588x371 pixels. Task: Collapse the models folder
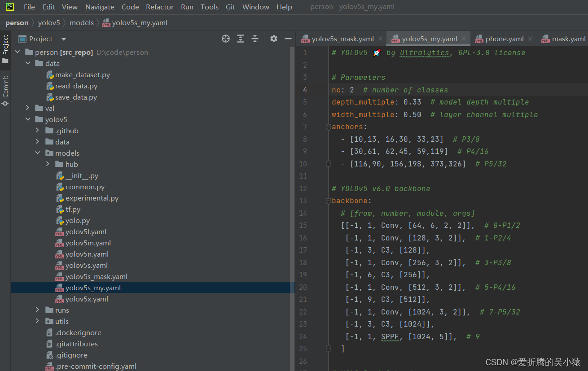click(38, 153)
